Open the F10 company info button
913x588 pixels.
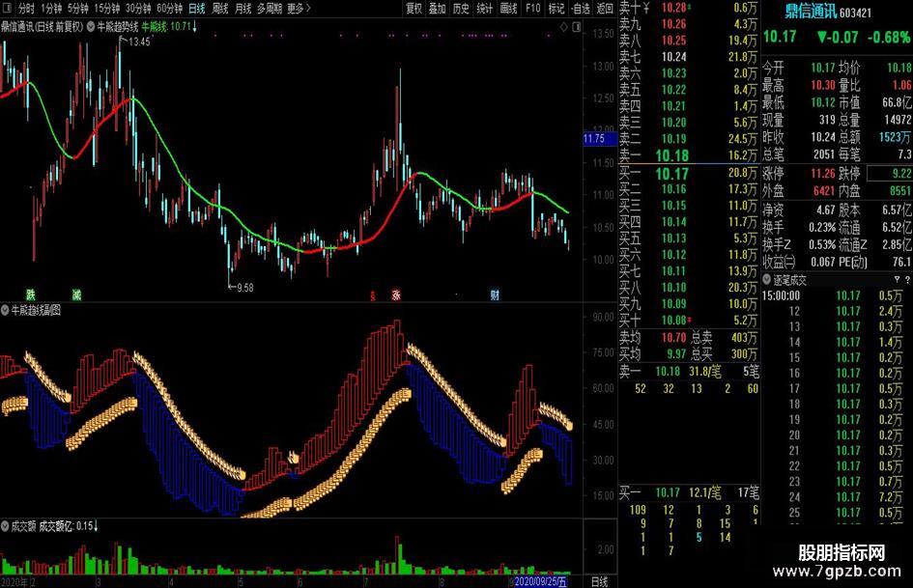532,8
